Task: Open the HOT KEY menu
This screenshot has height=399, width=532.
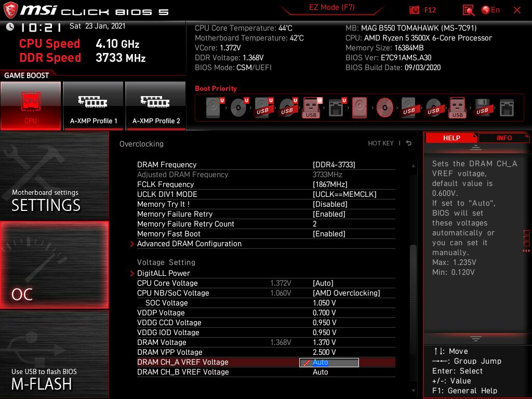Action: [x=381, y=143]
